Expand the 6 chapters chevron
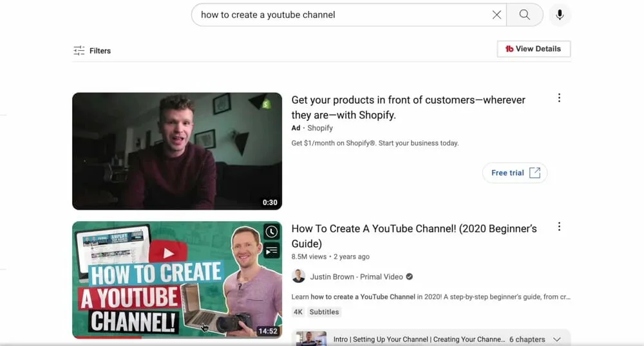Screen dimensions: 644x346 click(557, 340)
